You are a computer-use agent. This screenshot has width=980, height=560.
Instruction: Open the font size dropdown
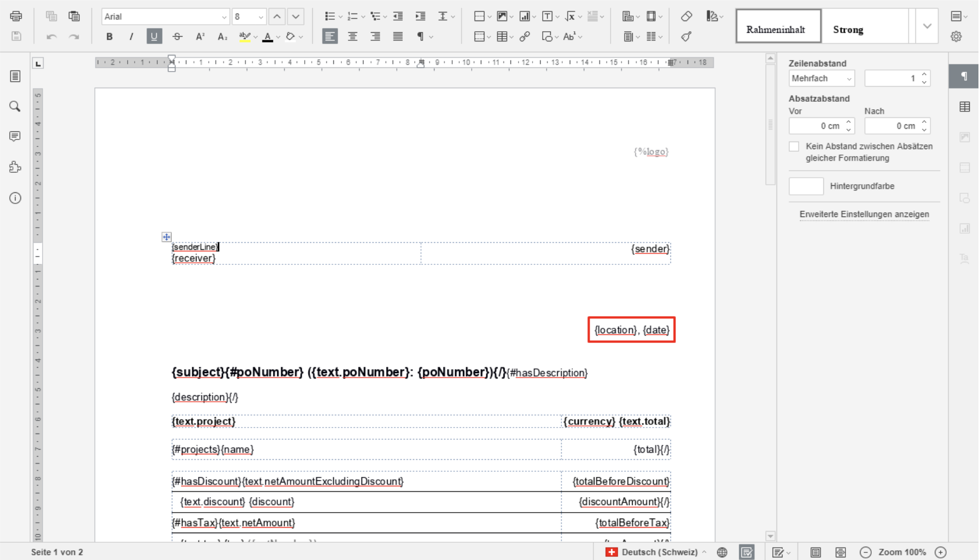click(261, 17)
